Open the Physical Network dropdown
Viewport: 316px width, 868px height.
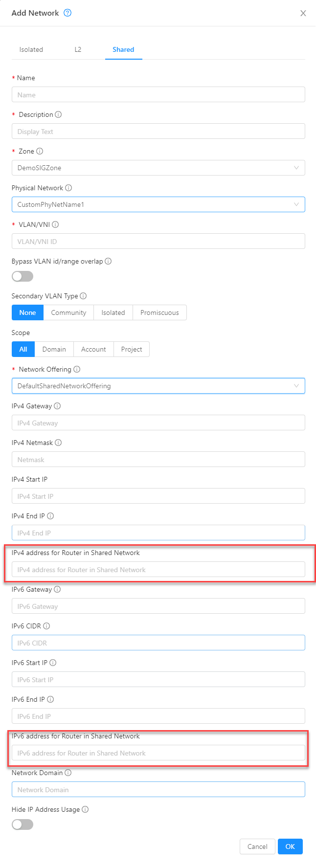158,204
